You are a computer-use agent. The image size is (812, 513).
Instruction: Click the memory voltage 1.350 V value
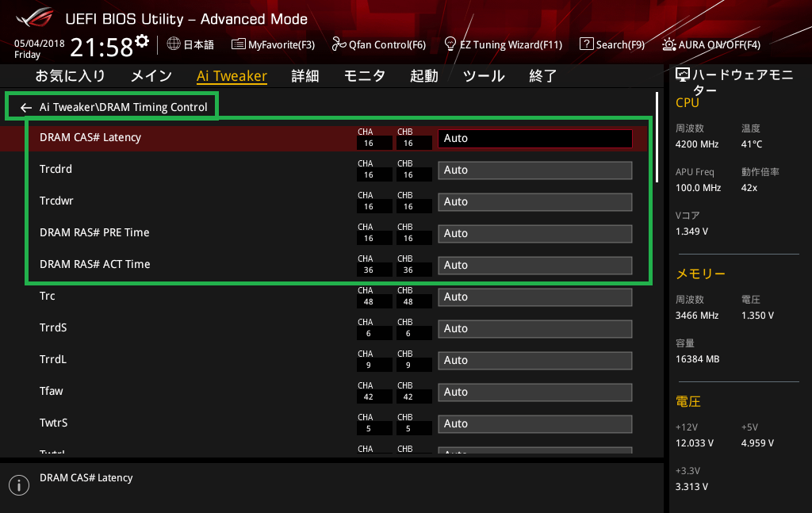(x=757, y=316)
